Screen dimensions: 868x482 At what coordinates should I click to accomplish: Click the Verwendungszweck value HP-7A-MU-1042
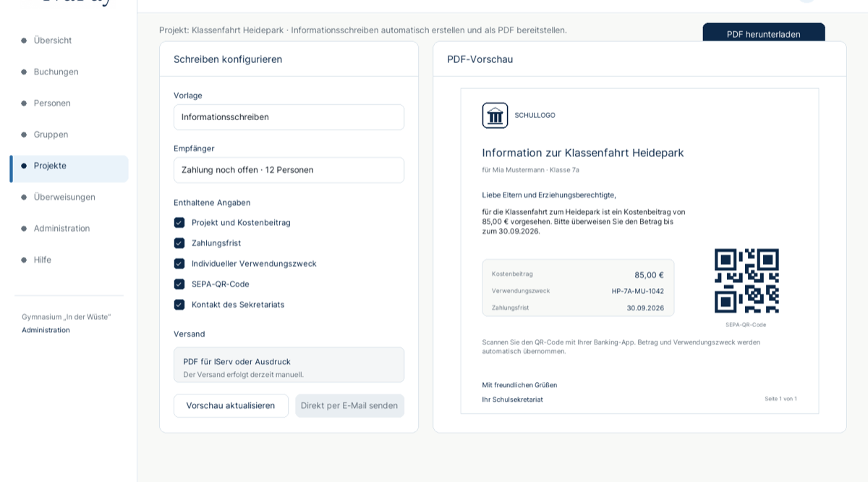click(x=638, y=291)
